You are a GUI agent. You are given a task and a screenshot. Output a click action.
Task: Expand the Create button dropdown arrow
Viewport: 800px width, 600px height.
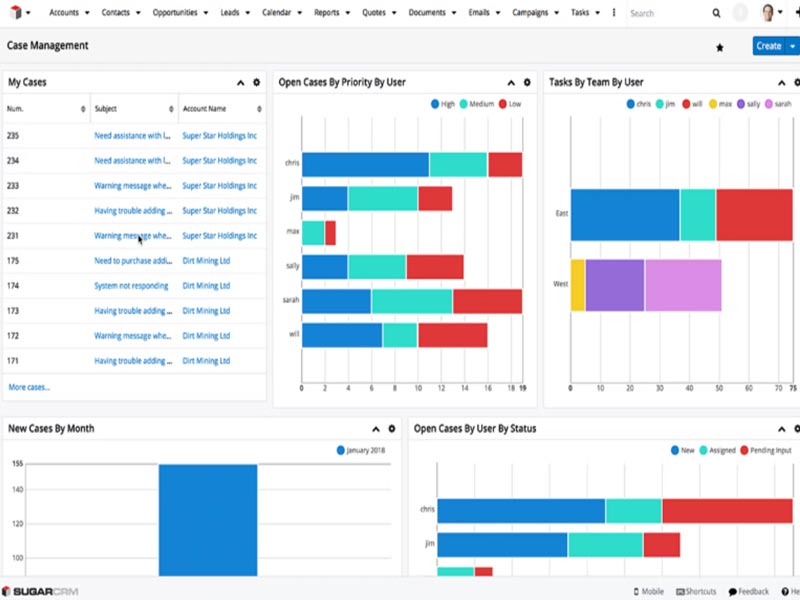click(793, 46)
